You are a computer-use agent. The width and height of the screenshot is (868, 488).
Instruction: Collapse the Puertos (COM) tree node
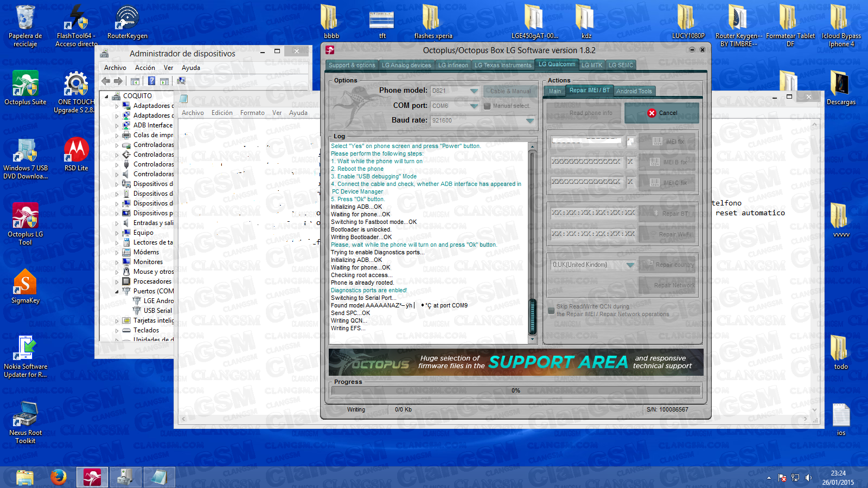pyautogui.click(x=117, y=291)
